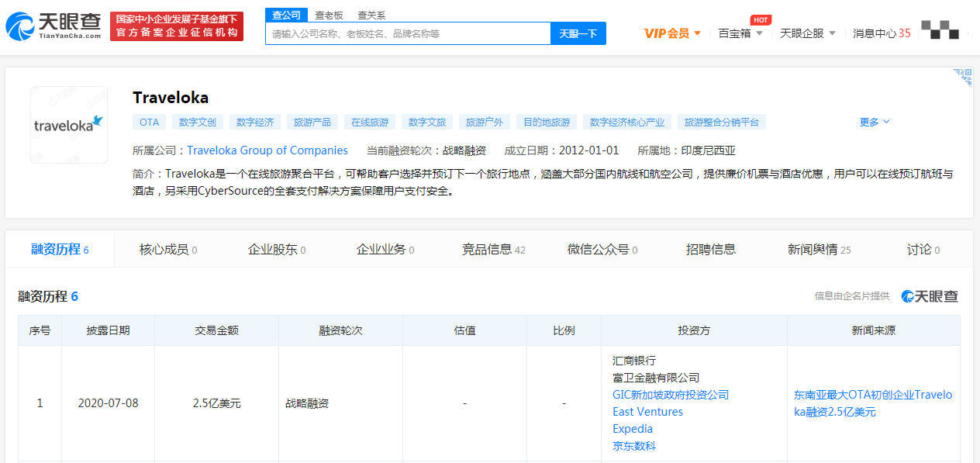Open investor 京东数科
Viewport: 980px width, 463px height.
(x=634, y=446)
